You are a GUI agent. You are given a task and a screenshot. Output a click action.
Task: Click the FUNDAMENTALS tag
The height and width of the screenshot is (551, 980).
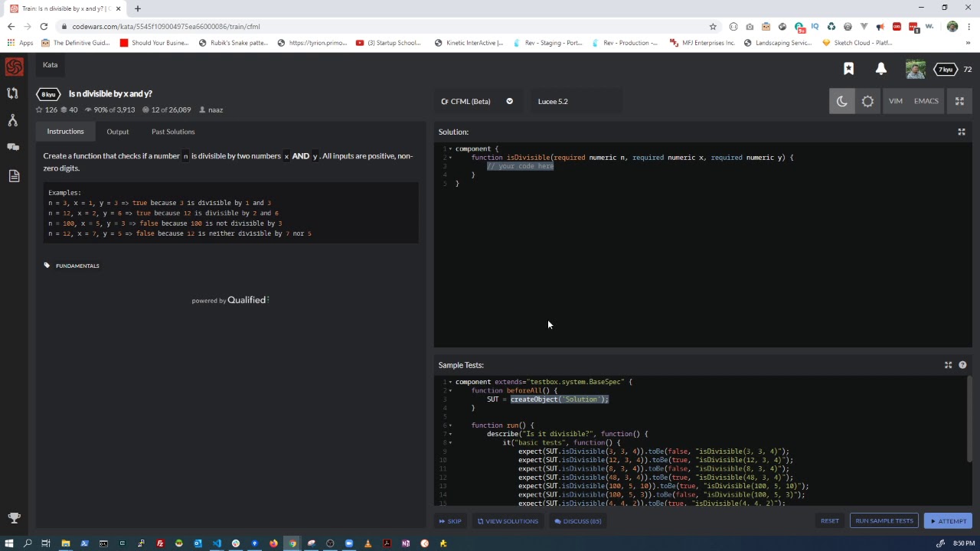coord(77,266)
